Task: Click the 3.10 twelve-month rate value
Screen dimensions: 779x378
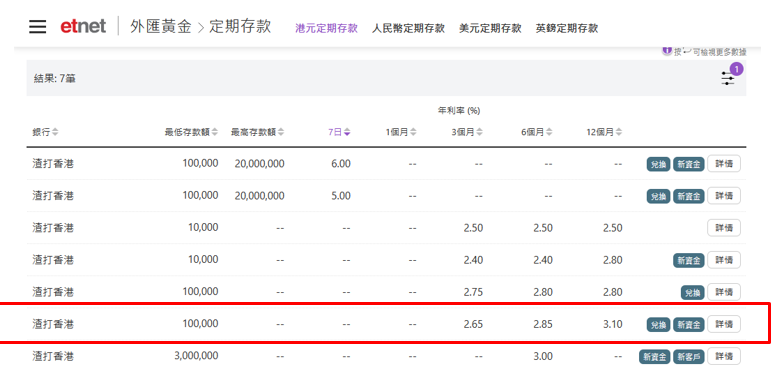Action: coord(613,324)
